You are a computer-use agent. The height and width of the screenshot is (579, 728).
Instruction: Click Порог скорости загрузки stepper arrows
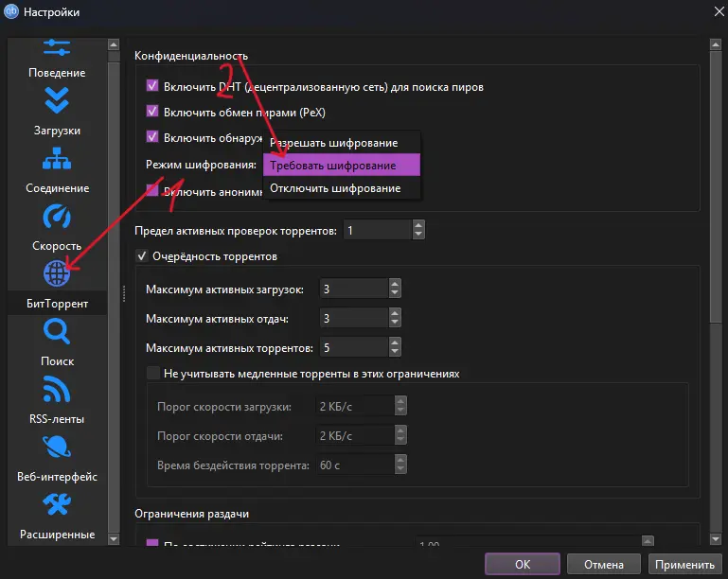[x=400, y=406]
